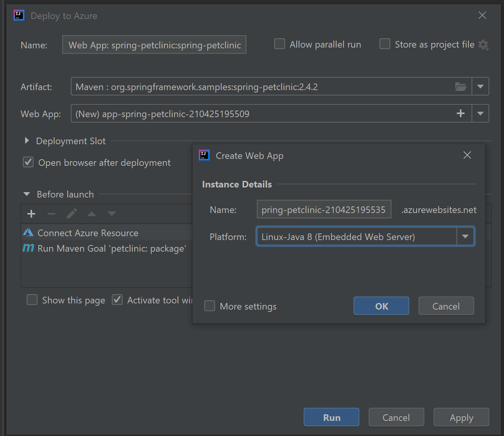Move Before launch task up
The image size is (504, 436).
(x=92, y=214)
